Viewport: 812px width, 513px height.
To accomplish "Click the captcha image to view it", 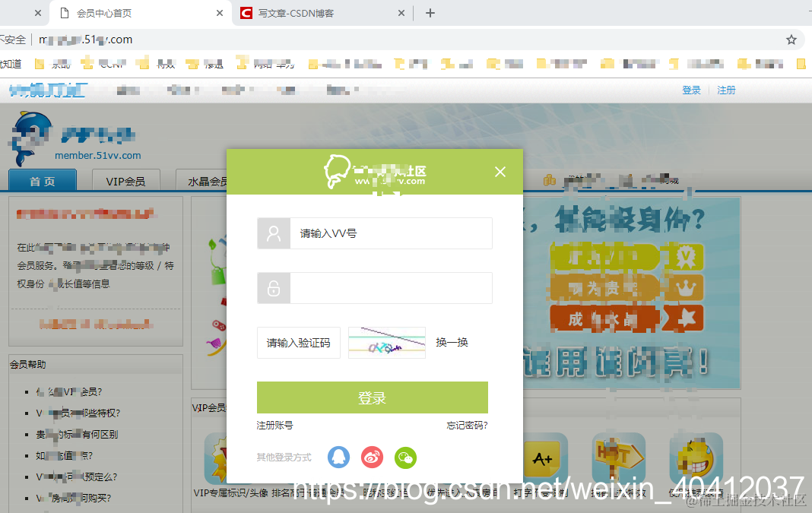I will click(x=386, y=343).
